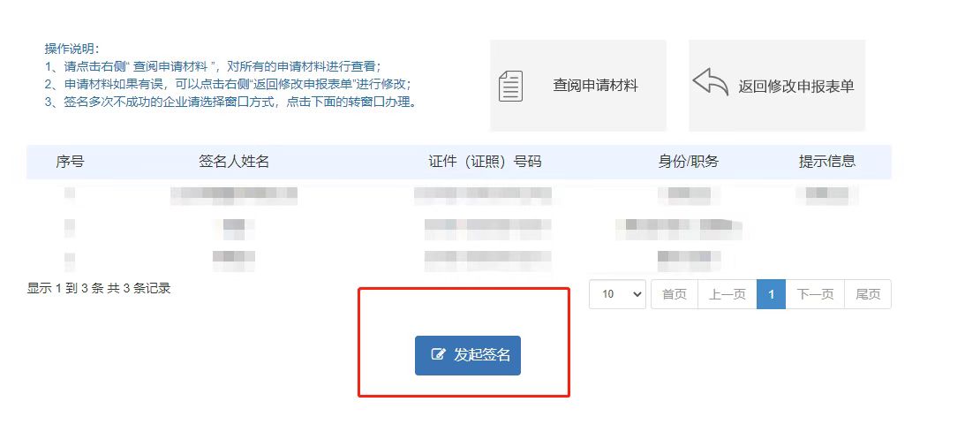The height and width of the screenshot is (432, 980).
Task: Advance to 下一页 in pagination
Action: 815,294
